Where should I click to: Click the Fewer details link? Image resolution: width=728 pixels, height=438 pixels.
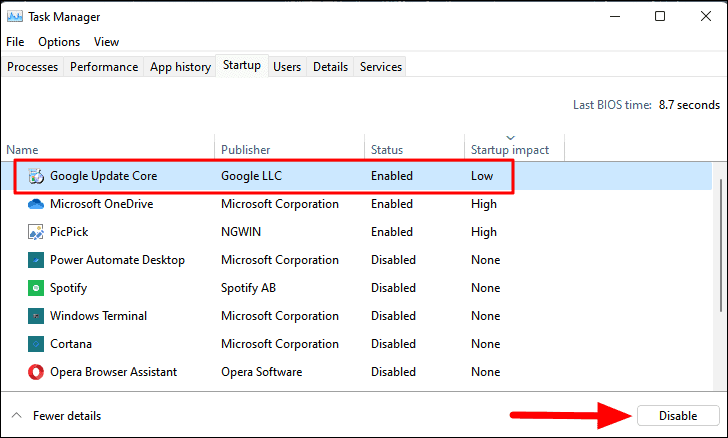pyautogui.click(x=67, y=416)
